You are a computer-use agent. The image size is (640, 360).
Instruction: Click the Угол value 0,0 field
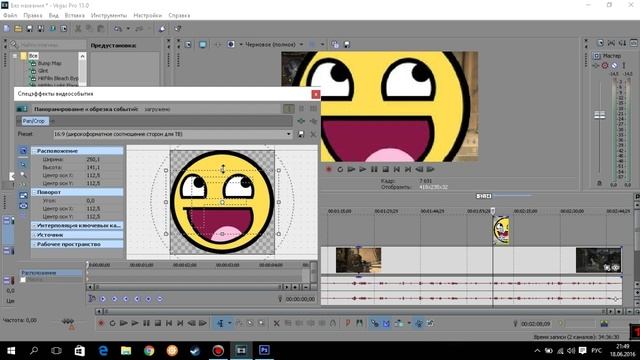[x=91, y=201]
